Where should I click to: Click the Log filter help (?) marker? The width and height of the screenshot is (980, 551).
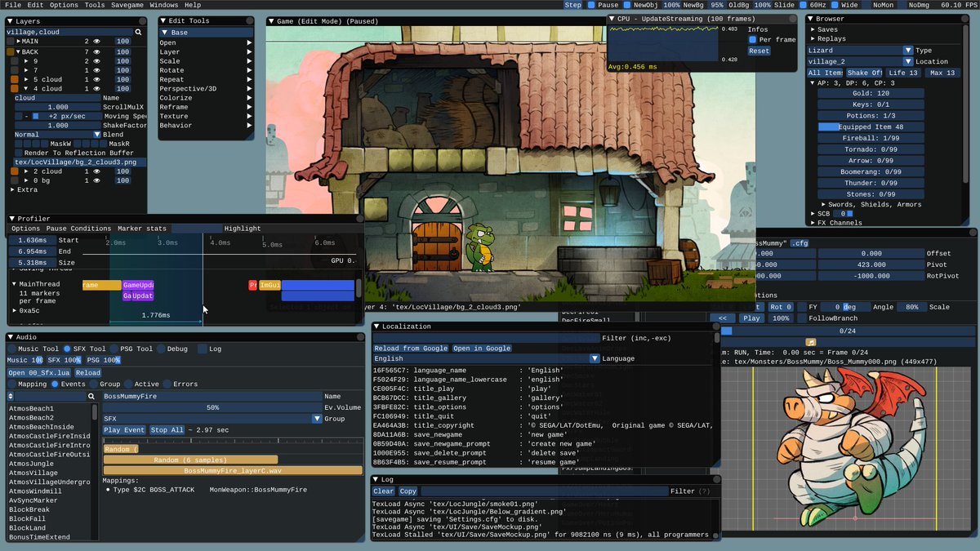[x=704, y=491]
